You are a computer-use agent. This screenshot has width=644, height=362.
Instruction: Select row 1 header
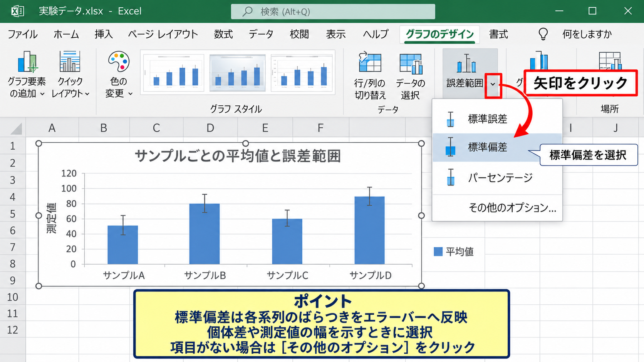tap(13, 146)
